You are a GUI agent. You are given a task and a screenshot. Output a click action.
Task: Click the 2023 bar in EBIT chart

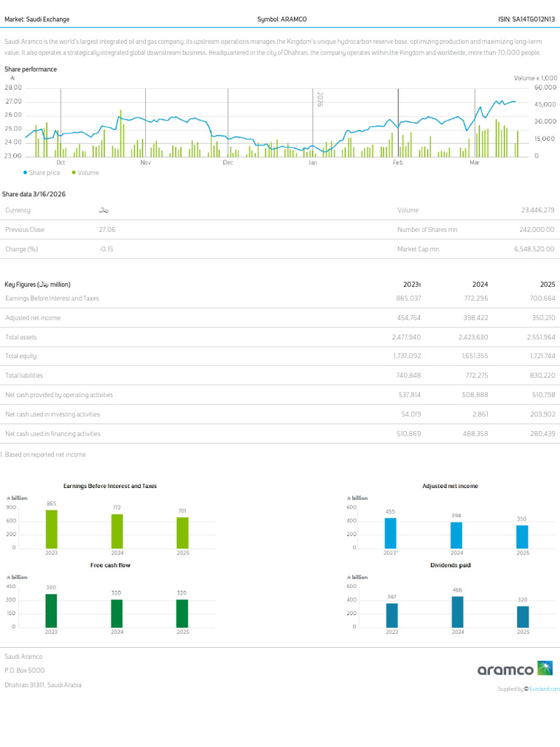pos(52,530)
